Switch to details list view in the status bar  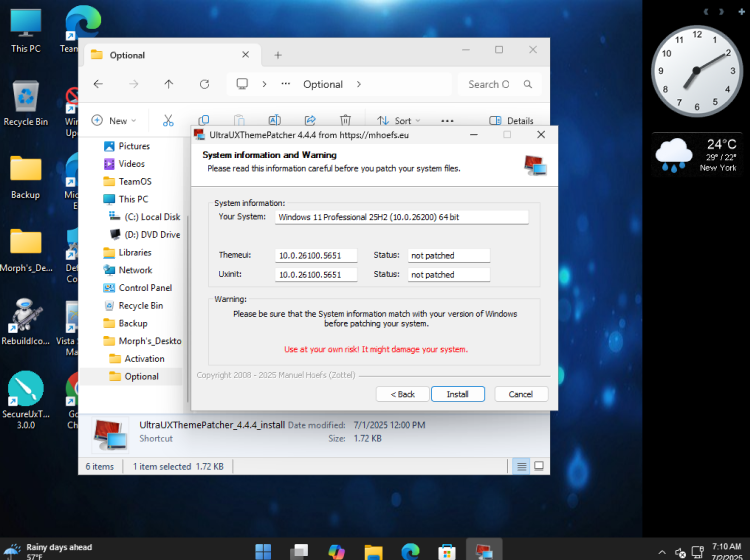tap(521, 466)
